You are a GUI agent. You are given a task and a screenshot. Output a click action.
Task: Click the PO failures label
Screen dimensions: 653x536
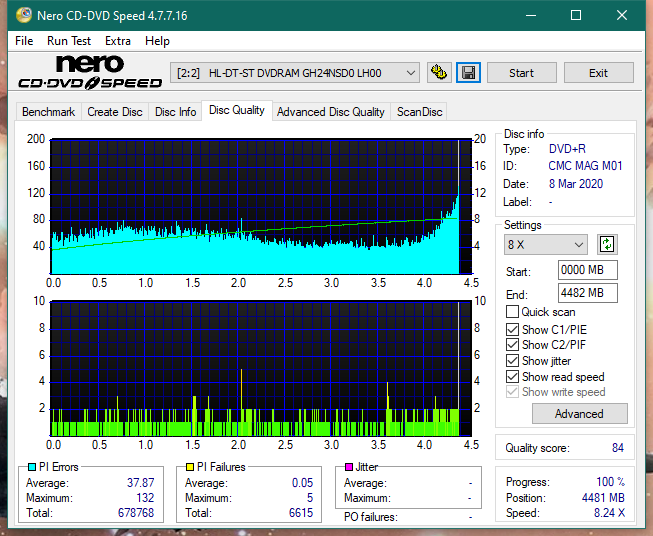click(371, 517)
